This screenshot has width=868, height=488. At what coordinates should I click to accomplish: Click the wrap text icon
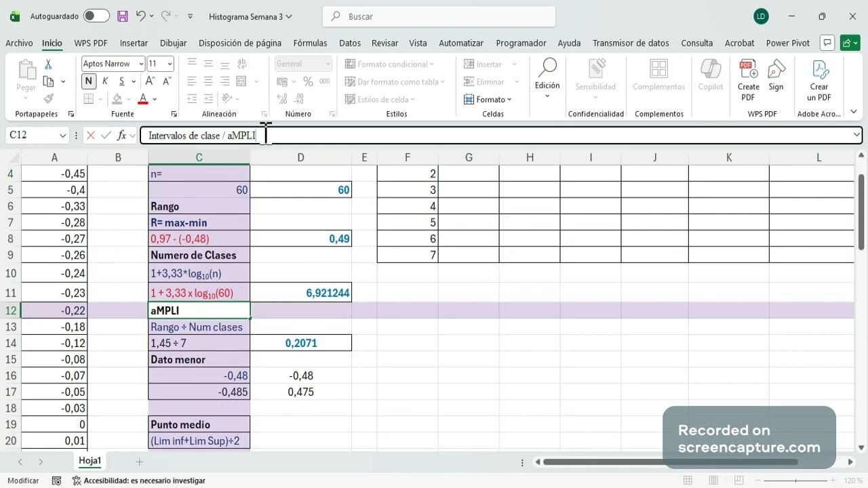point(241,64)
